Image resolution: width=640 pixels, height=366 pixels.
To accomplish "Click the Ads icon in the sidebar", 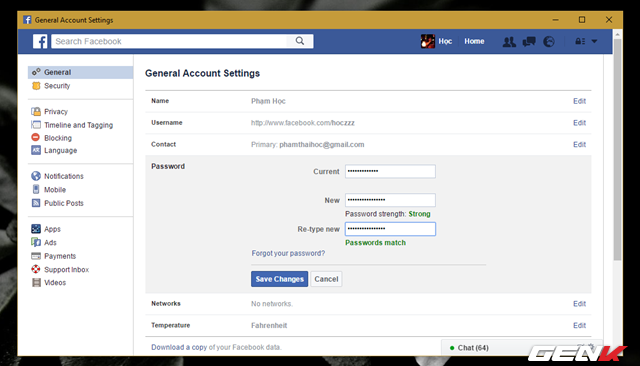I will coord(36,242).
